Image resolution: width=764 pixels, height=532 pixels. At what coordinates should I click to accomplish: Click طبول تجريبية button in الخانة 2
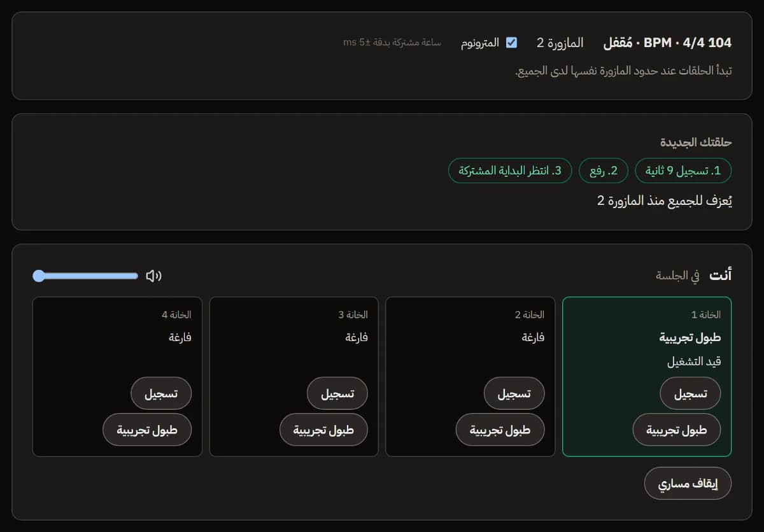point(500,430)
